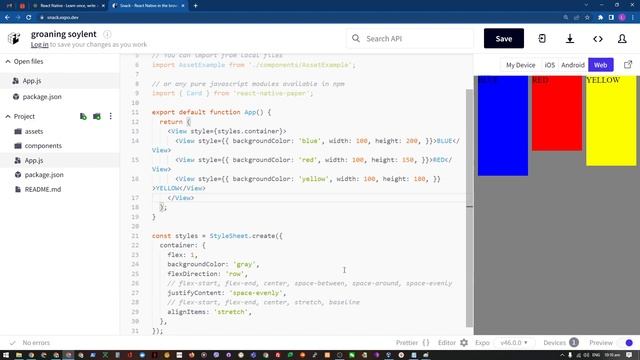
Task: Open the user account icon
Action: click(x=622, y=38)
